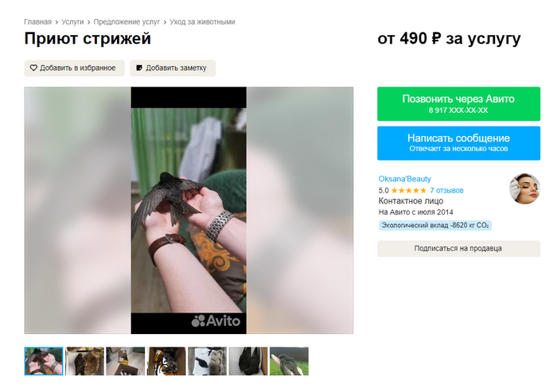Select the fourth thumbnail with orange box

pyautogui.click(x=166, y=361)
